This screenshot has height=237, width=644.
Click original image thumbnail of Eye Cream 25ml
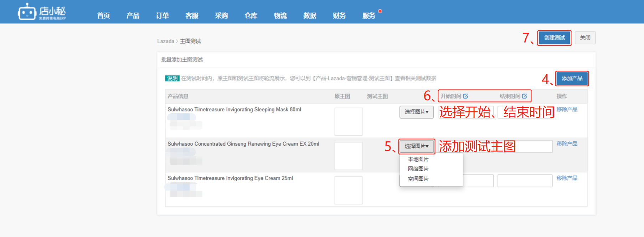(x=348, y=190)
